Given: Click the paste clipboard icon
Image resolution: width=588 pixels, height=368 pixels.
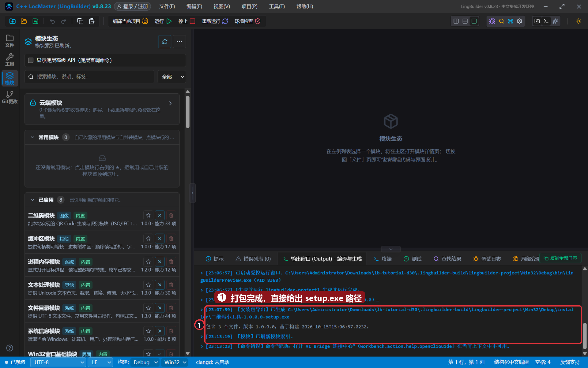Looking at the screenshot, I should point(92,21).
